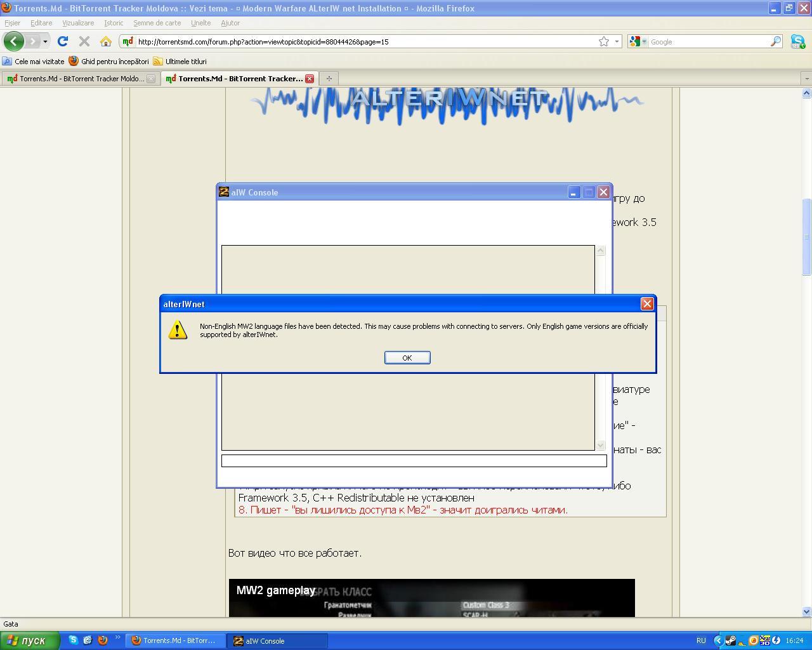Click the Xear 3D audio tray icon
The height and width of the screenshot is (650, 812).
764,640
